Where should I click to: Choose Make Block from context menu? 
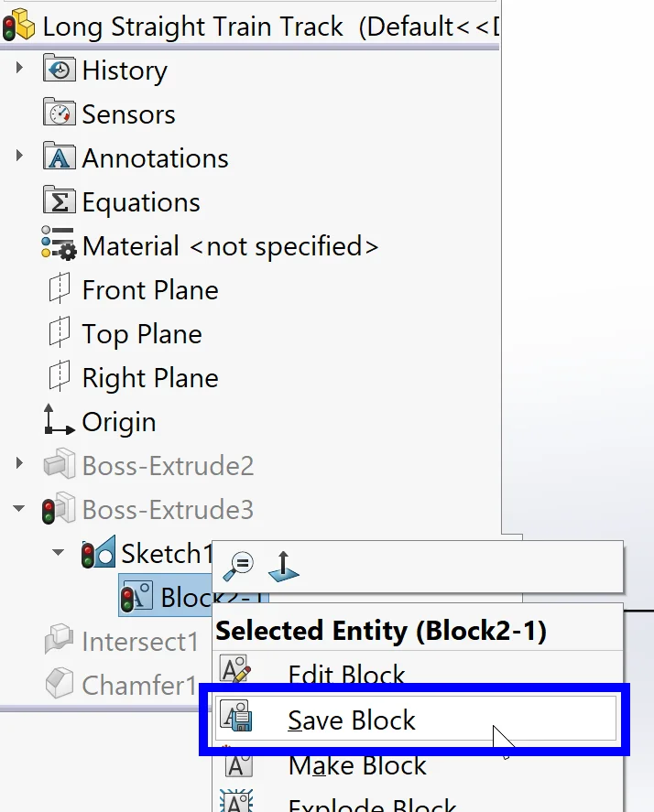coord(357,765)
